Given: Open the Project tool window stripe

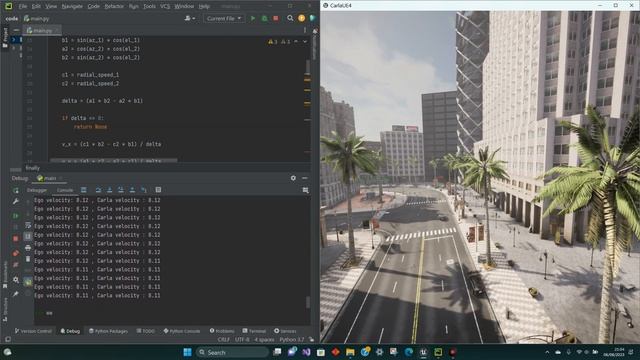Looking at the screenshot, I should pyautogui.click(x=5, y=38).
